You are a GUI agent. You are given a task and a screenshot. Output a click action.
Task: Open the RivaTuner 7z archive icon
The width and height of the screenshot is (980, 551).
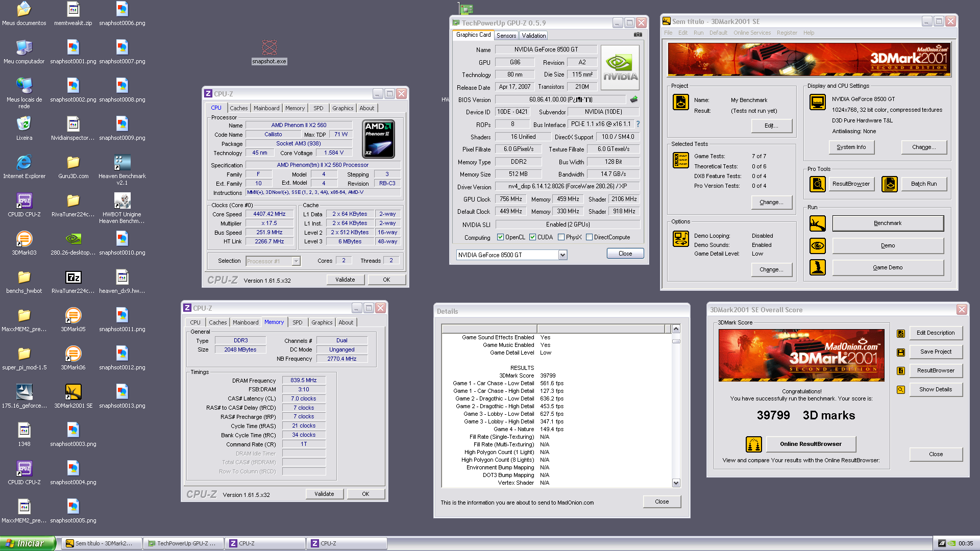[x=73, y=281]
